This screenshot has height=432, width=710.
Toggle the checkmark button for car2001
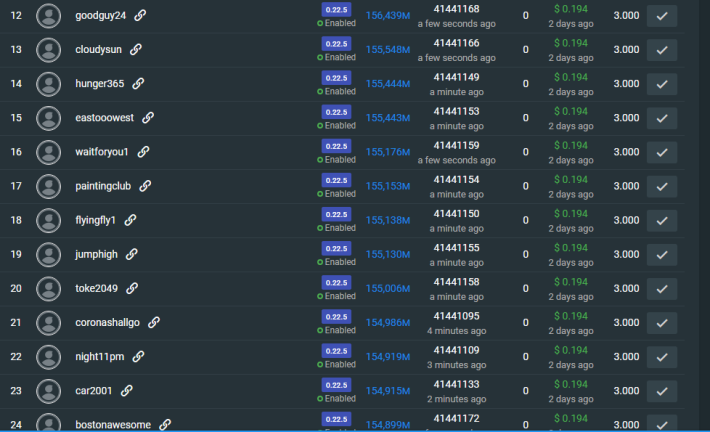662,391
